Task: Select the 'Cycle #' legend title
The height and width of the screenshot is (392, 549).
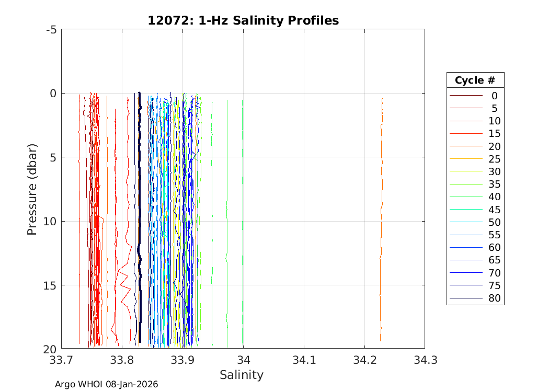Action: (475, 80)
